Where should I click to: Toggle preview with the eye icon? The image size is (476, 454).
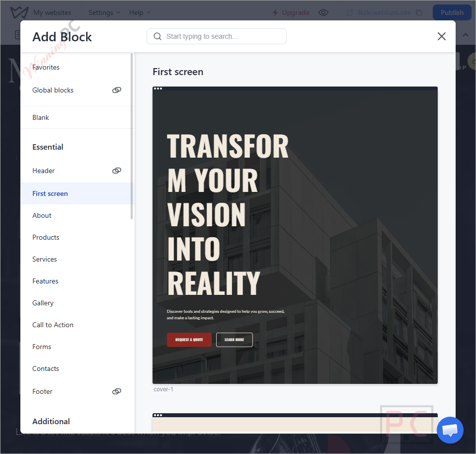[x=323, y=12]
